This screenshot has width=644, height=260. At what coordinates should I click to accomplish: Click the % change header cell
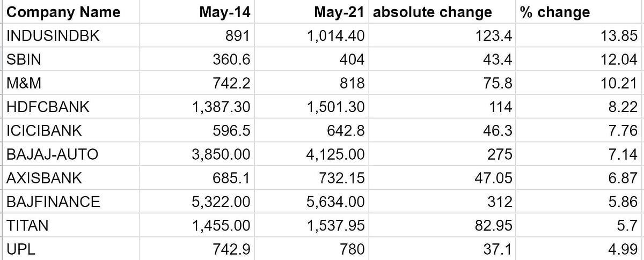tap(555, 12)
